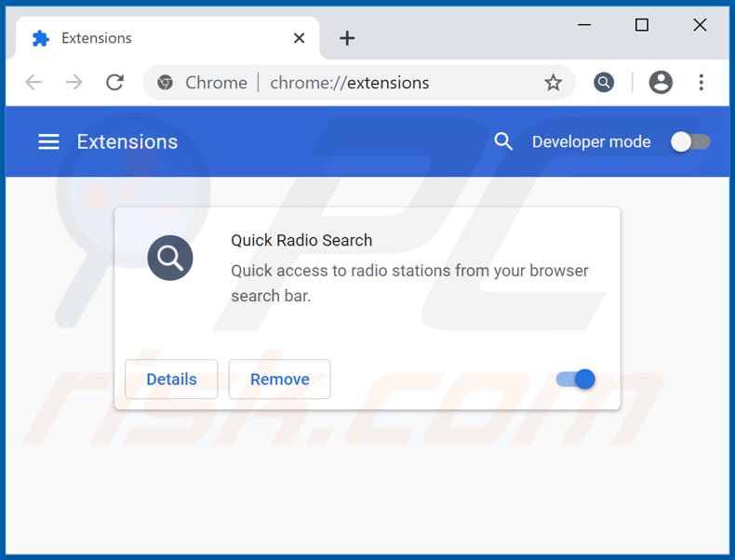The height and width of the screenshot is (560, 735).
Task: Go back to the previous page
Action: coord(33,83)
